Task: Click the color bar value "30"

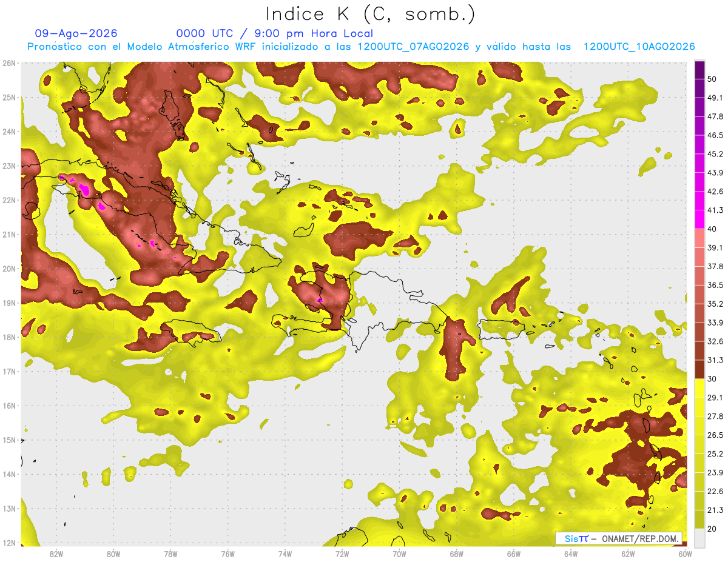Action: (713, 379)
